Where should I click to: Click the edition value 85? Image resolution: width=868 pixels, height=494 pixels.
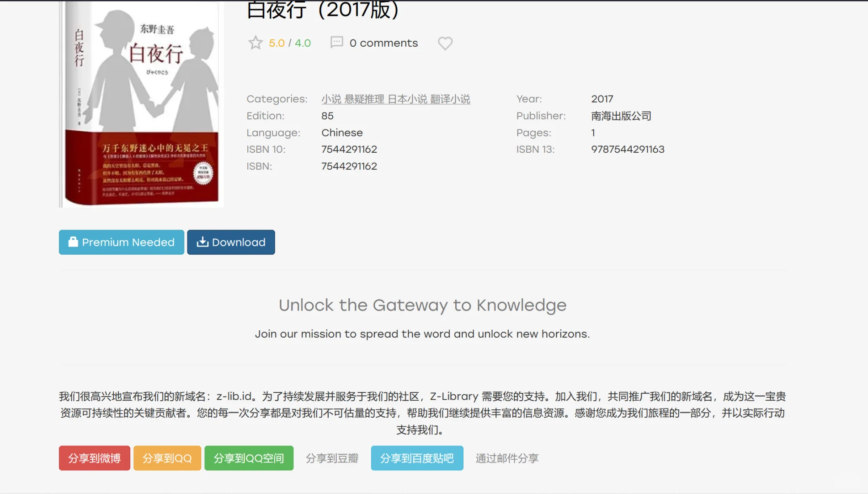tap(327, 116)
